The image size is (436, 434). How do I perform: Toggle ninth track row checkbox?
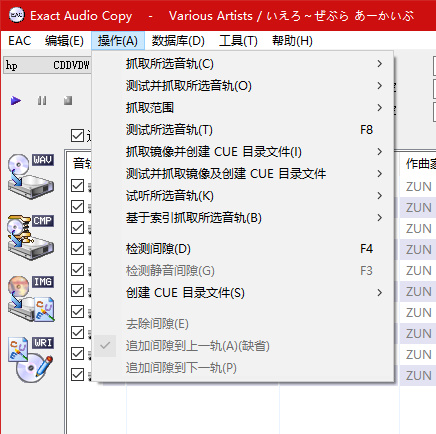click(77, 354)
